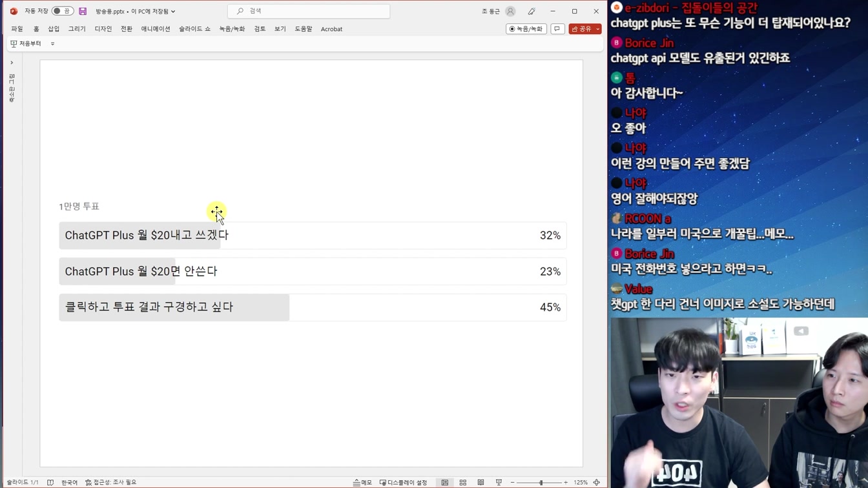Click the 45% poll result value

(550, 307)
